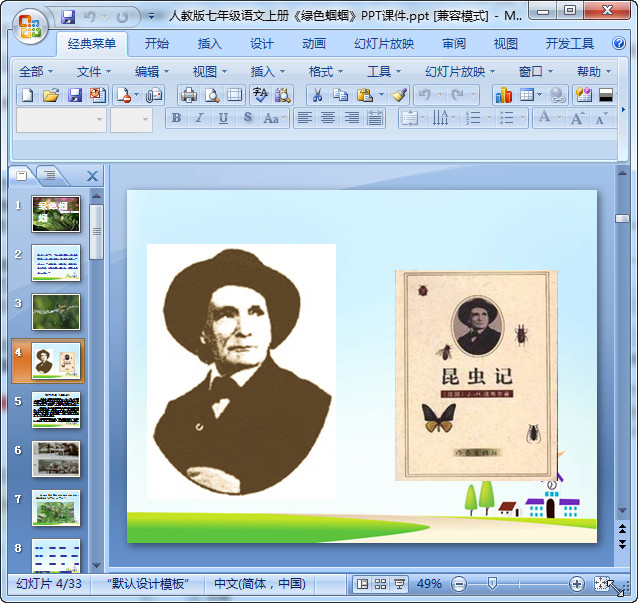Switch to 设计 ribbon tab
Screen dimensions: 638x603
click(262, 43)
